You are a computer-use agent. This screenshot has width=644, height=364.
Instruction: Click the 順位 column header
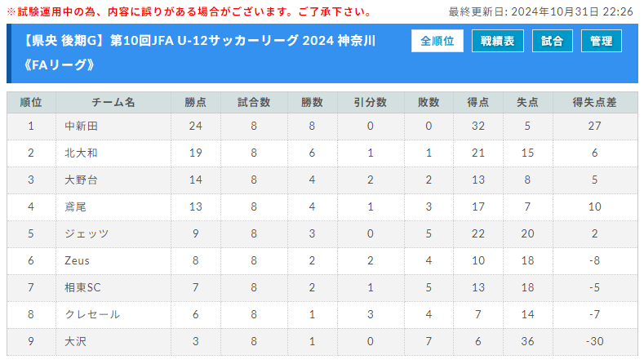pyautogui.click(x=31, y=102)
